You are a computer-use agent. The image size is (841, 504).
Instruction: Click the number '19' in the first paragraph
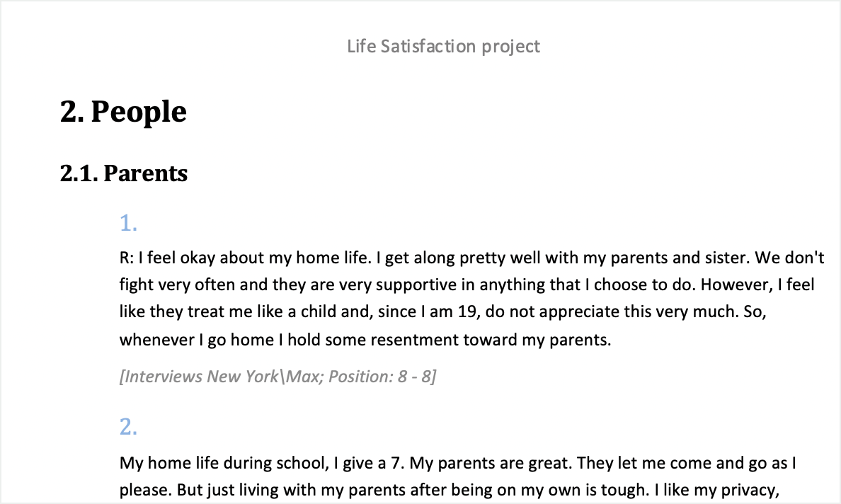click(468, 312)
